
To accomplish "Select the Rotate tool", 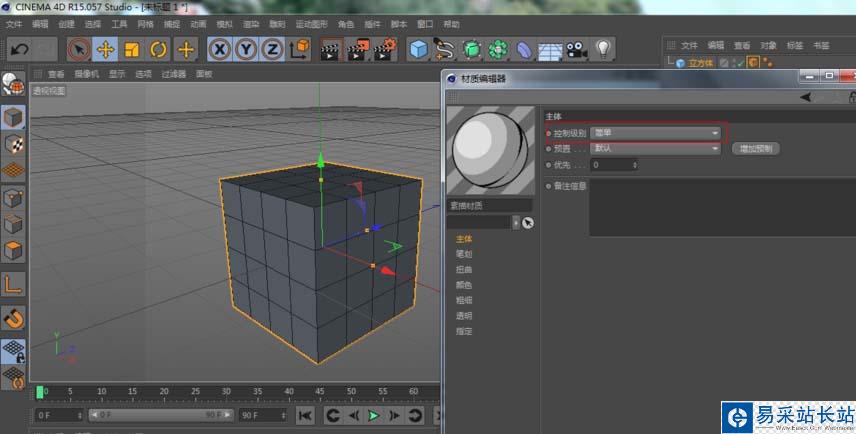I will point(158,49).
